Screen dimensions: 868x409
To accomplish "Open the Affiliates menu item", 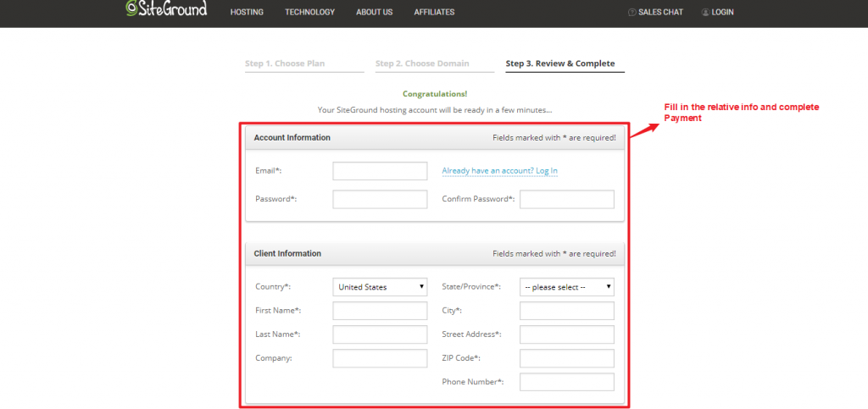I will [434, 13].
